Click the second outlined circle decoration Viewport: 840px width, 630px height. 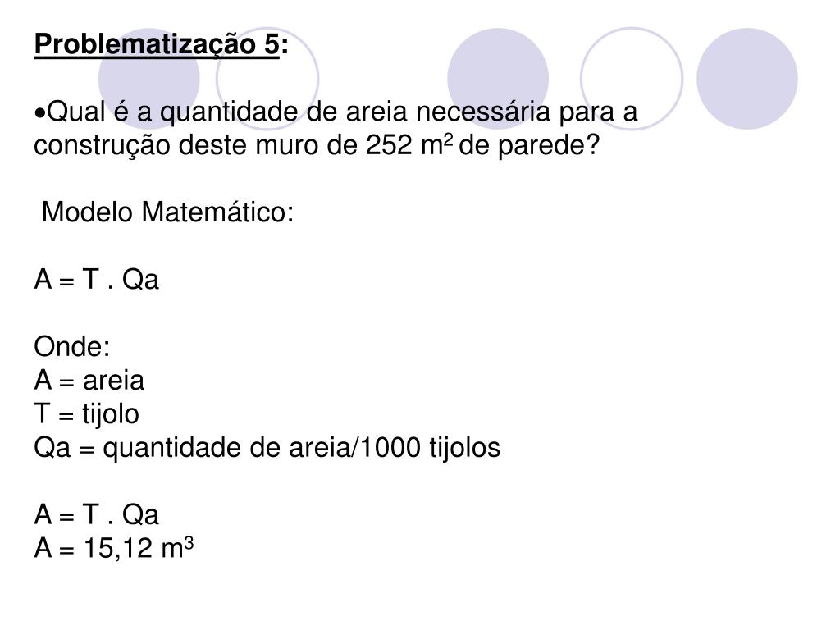(267, 79)
